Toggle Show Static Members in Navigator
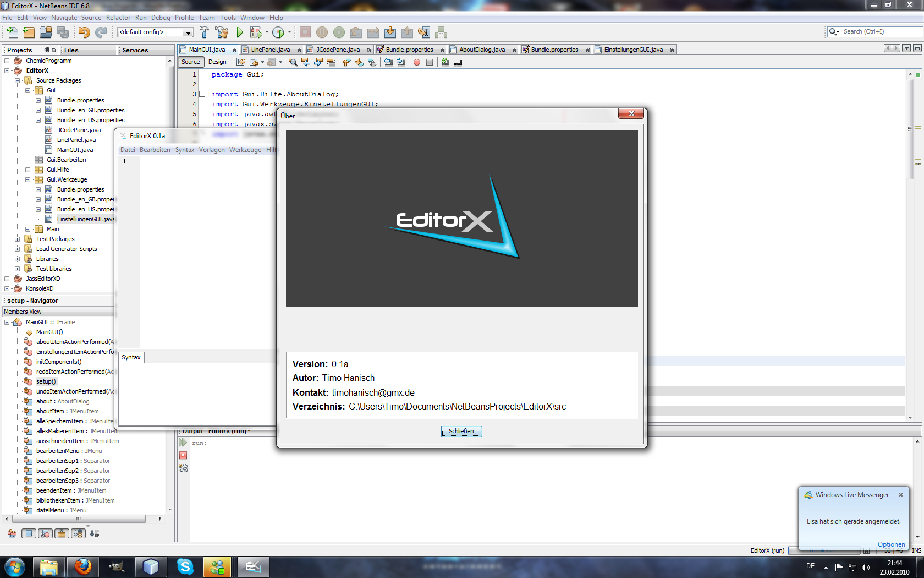 45,533
